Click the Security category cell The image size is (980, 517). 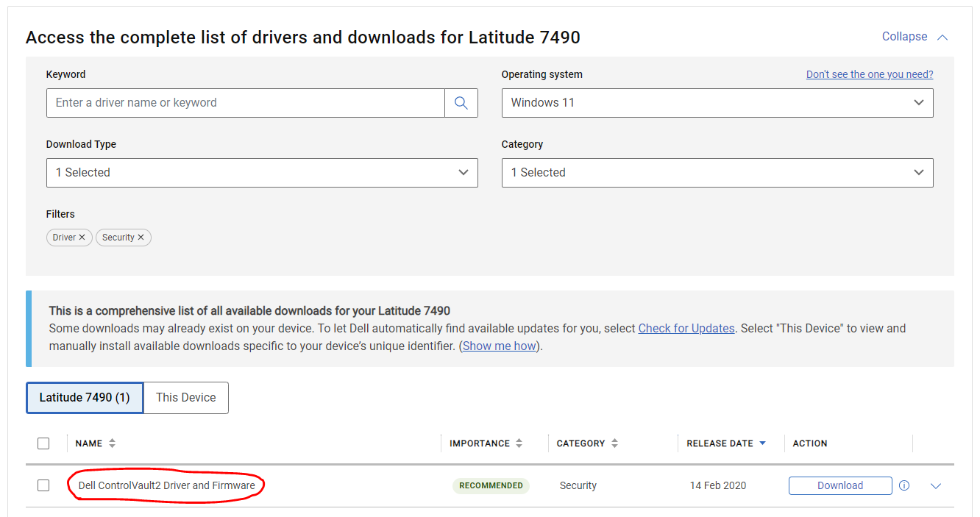tap(578, 485)
